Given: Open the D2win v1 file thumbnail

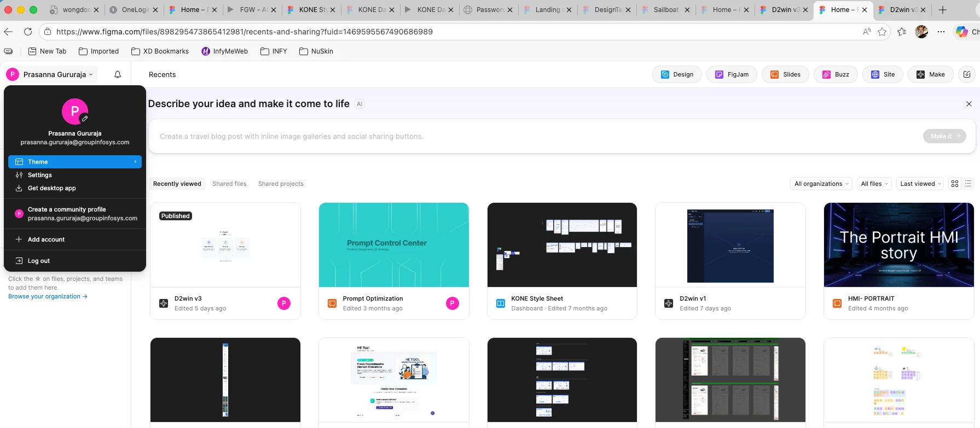Looking at the screenshot, I should tap(730, 245).
